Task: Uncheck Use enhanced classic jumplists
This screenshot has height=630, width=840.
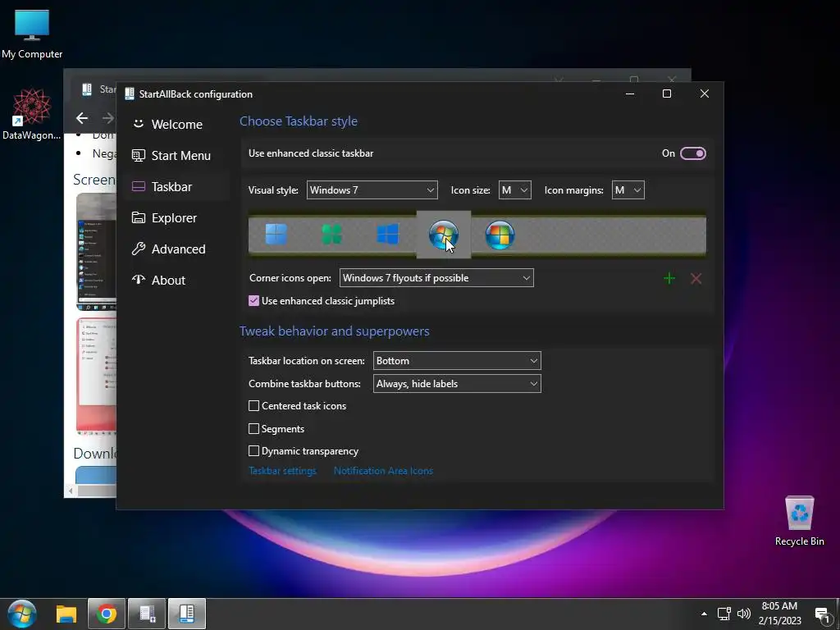Action: [x=254, y=300]
